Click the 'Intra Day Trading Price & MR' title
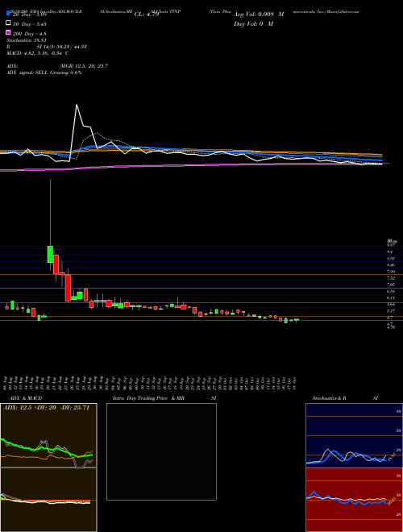The height and width of the screenshot is (532, 403). point(148,398)
